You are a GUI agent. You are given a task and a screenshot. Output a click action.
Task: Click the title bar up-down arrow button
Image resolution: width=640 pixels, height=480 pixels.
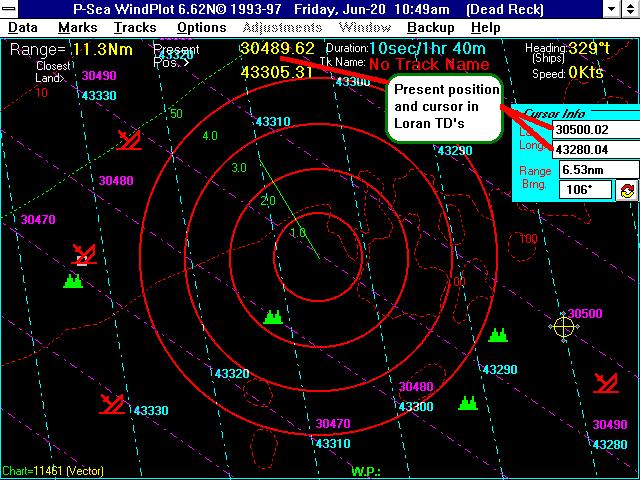(631, 9)
